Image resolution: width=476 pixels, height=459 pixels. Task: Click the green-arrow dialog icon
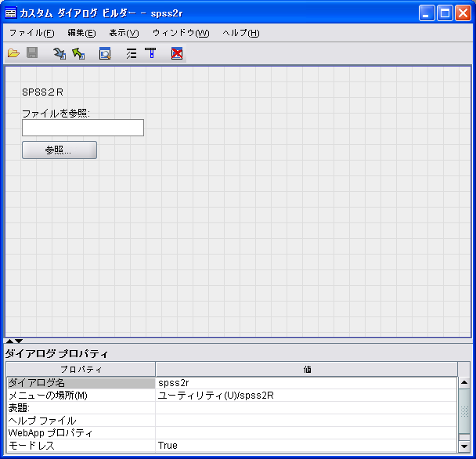point(78,53)
